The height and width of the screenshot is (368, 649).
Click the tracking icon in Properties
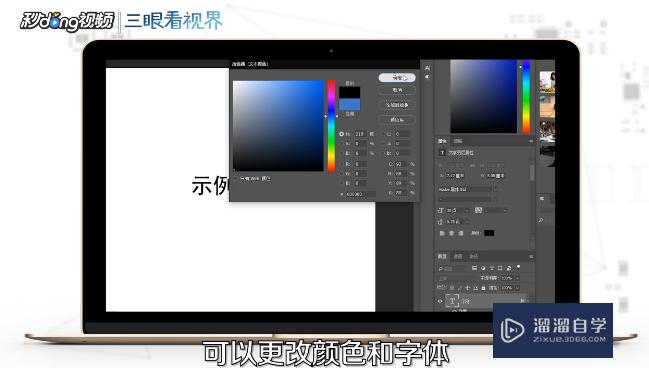(441, 221)
